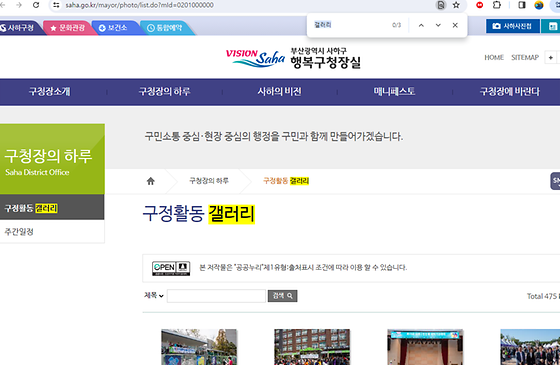Click the 검색 search button
Screen dimensions: 560x365
point(282,296)
